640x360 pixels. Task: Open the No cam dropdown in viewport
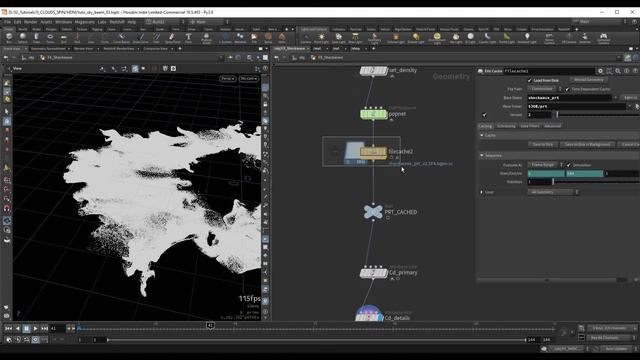(249, 78)
